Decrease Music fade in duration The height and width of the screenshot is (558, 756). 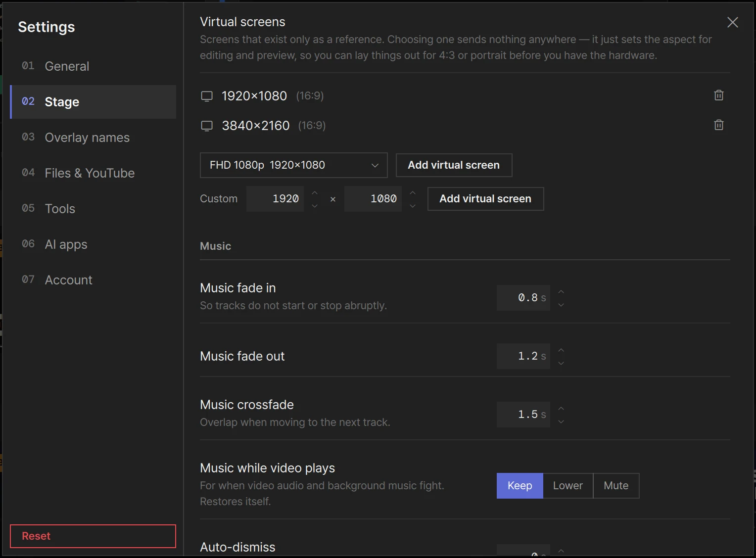pos(561,305)
